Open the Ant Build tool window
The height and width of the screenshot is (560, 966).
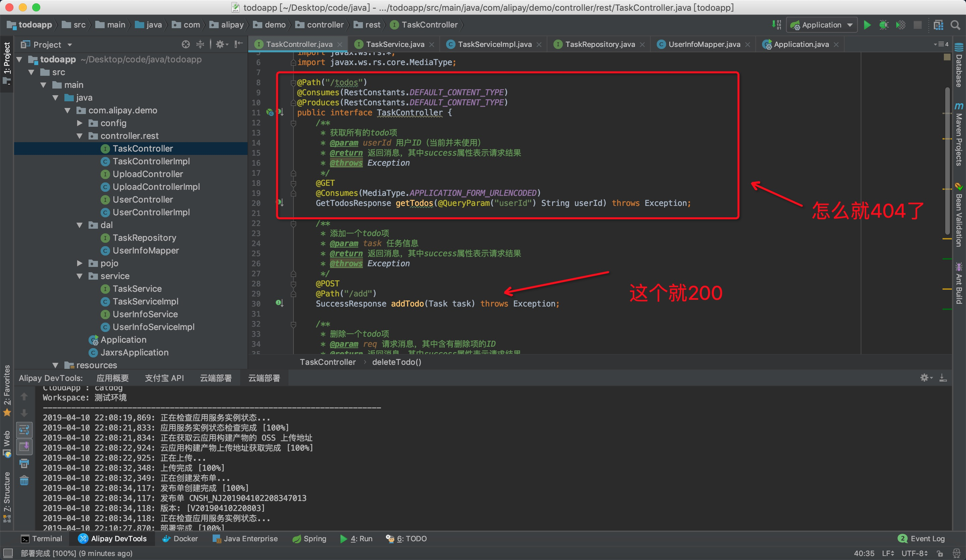[x=959, y=283]
